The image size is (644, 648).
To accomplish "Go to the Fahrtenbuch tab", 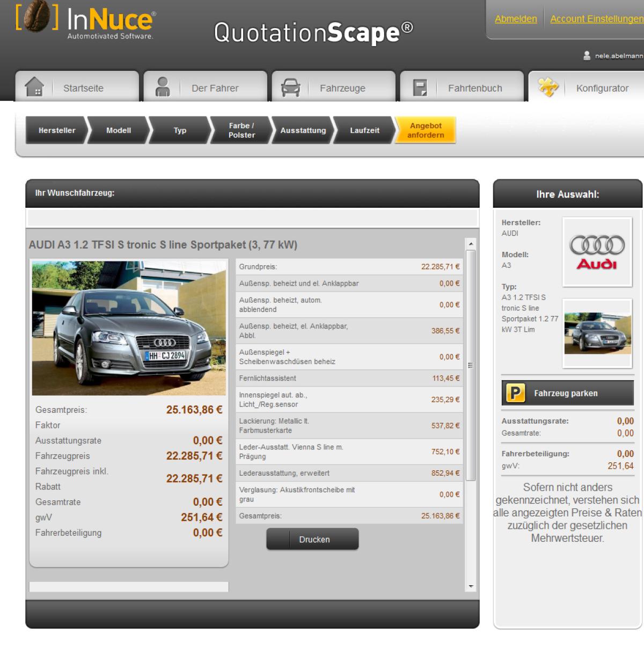I will tap(462, 86).
